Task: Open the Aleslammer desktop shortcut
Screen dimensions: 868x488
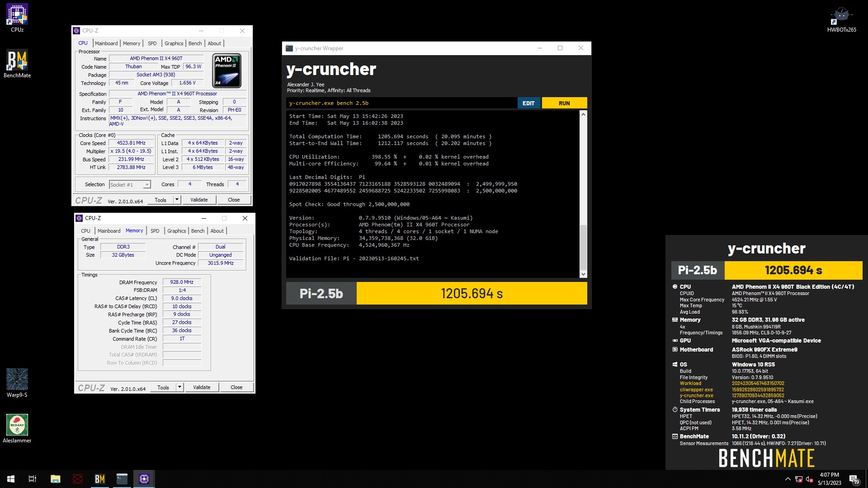Action: (x=17, y=429)
